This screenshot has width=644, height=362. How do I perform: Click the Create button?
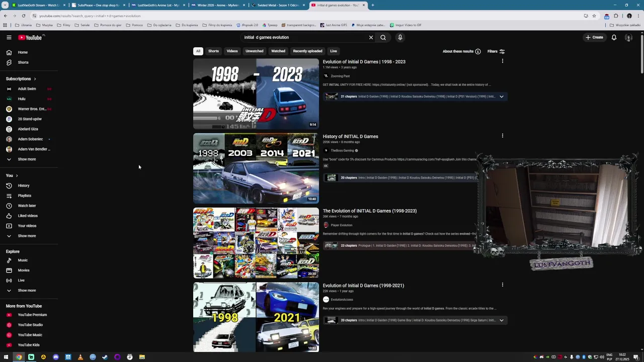(x=594, y=37)
